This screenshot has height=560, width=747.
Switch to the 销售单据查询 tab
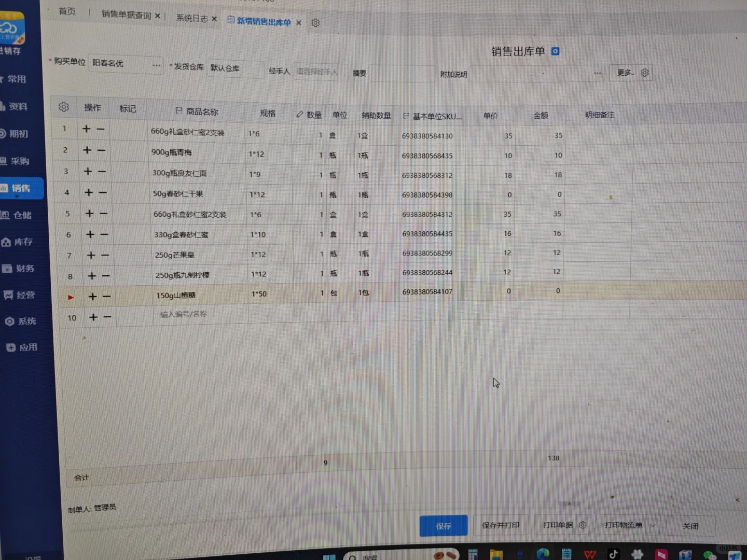tap(127, 16)
